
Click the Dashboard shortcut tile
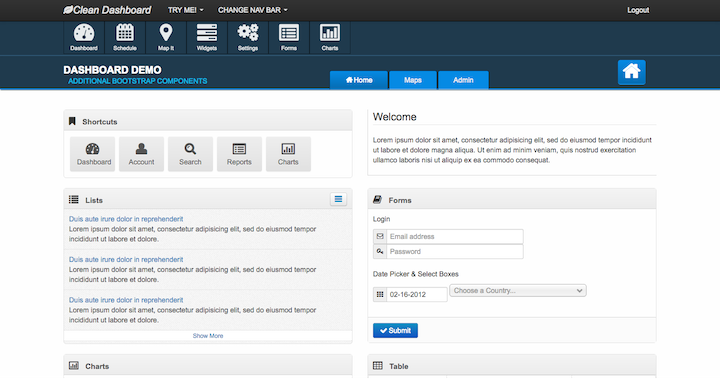92,154
